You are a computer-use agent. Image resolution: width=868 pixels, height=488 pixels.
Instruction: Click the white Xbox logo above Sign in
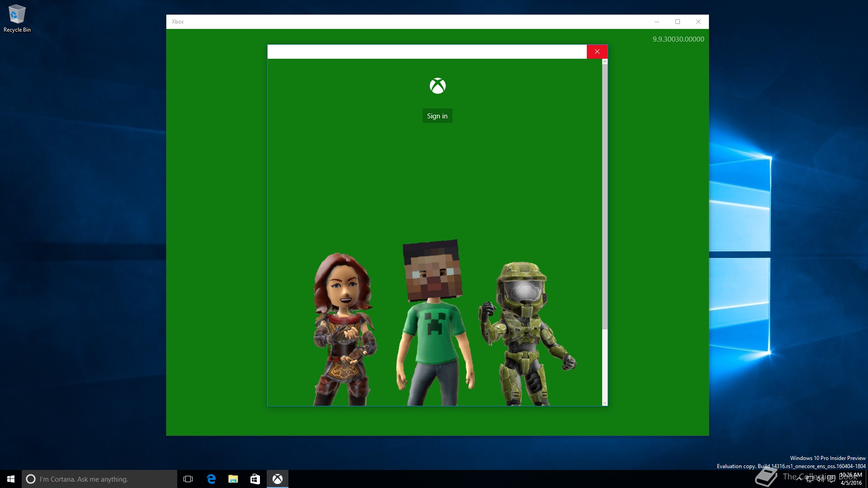click(438, 86)
